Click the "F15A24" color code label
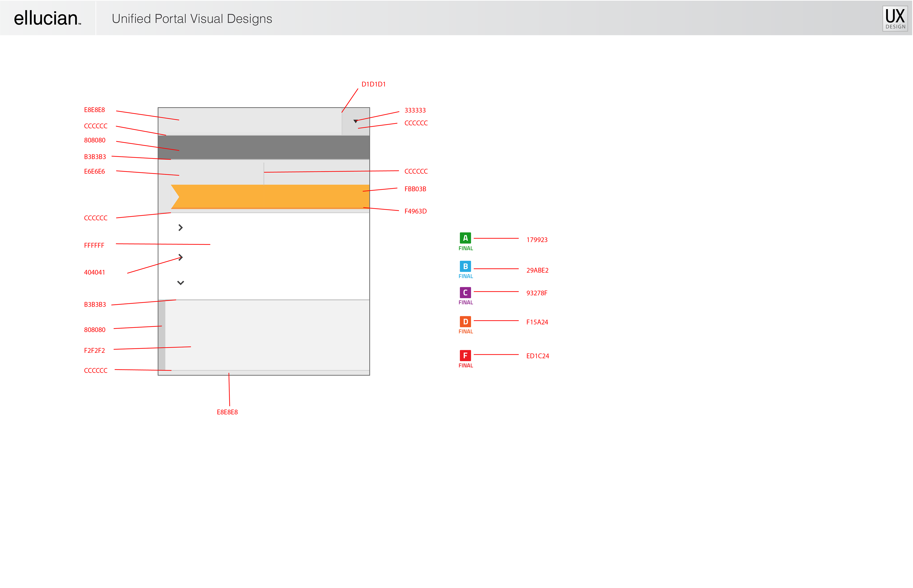913x588 pixels. pos(537,322)
